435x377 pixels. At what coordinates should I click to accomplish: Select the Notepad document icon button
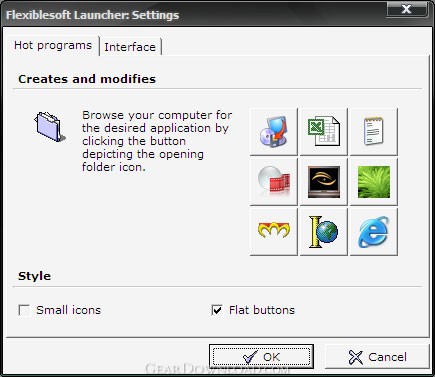374,132
